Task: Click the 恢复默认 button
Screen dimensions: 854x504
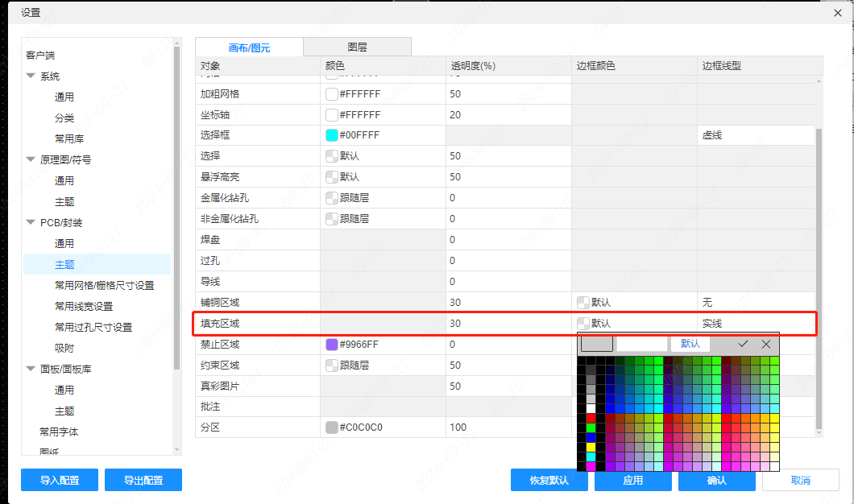Action: coord(549,481)
